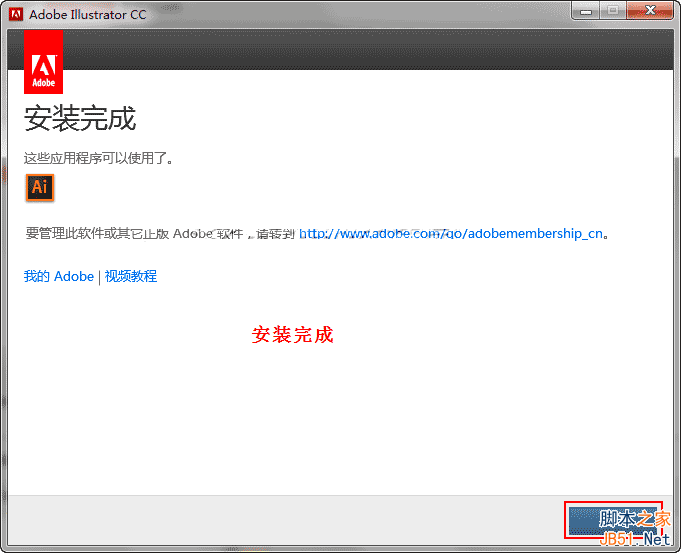The height and width of the screenshot is (553, 681).
Task: Minimize the Adobe Illustrator CC window
Action: coord(586,11)
